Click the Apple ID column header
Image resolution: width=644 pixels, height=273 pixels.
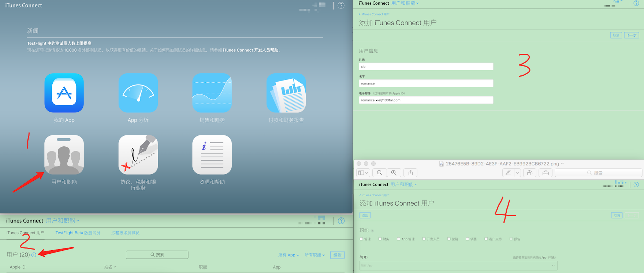(18, 267)
